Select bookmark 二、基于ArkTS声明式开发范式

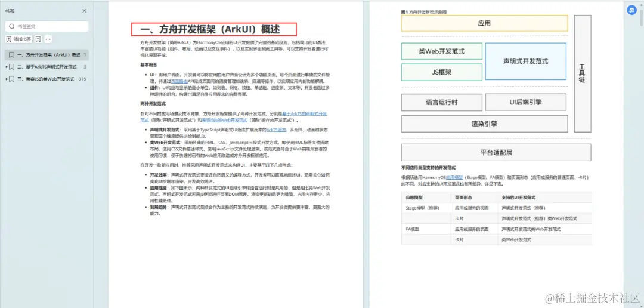point(47,67)
